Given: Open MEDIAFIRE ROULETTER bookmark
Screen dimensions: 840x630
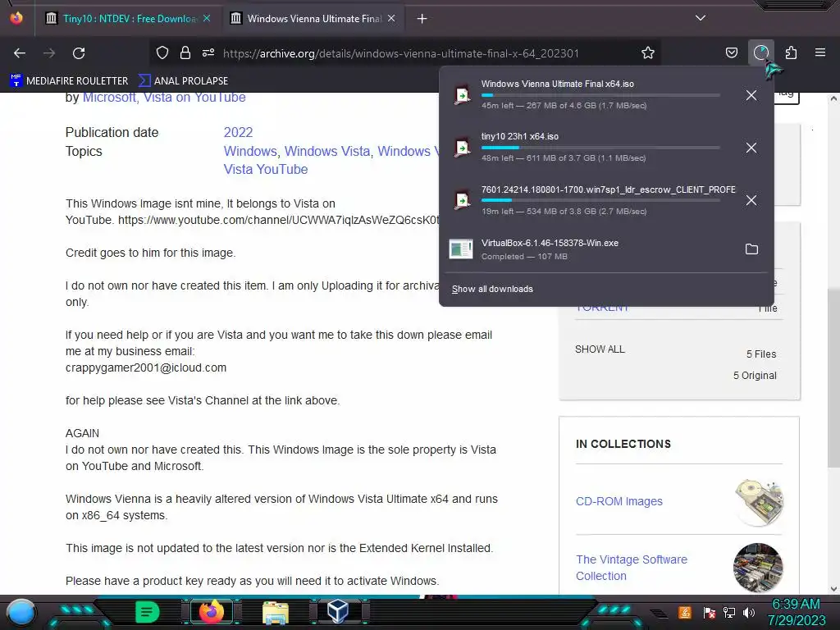Looking at the screenshot, I should tap(69, 81).
